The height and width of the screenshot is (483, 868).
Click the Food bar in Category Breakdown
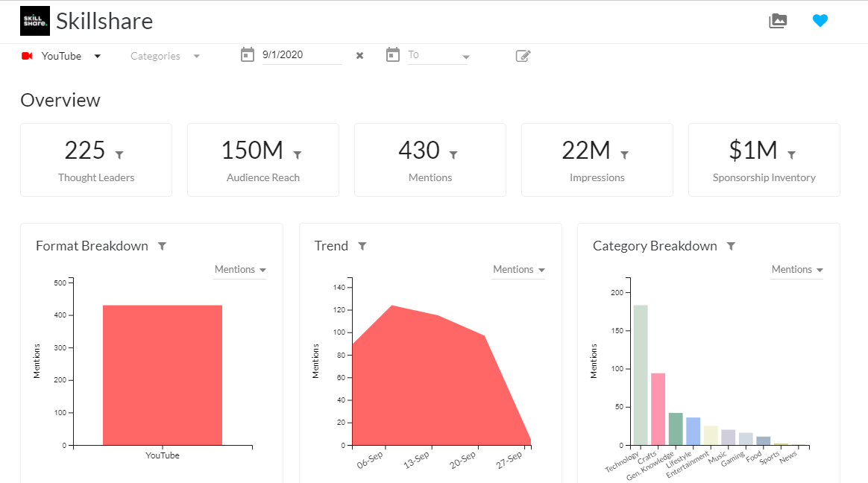click(764, 441)
